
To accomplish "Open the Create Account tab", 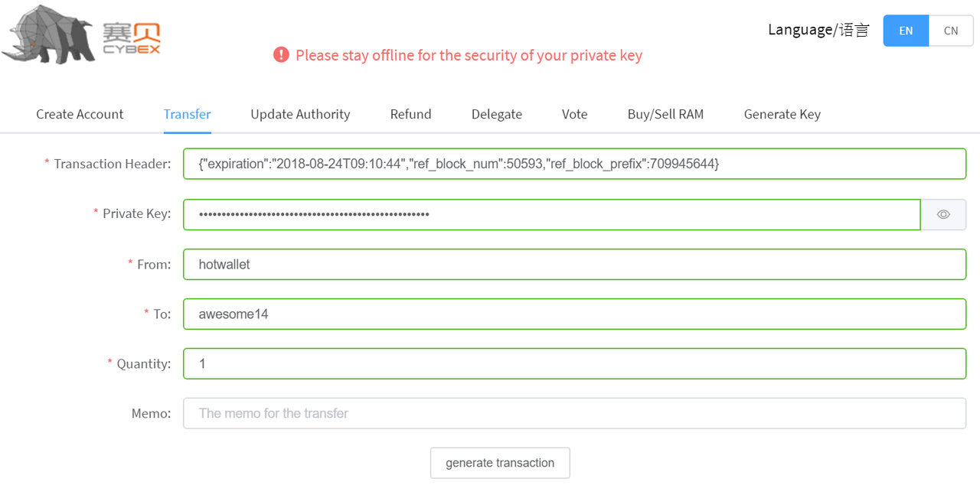I will coord(80,114).
